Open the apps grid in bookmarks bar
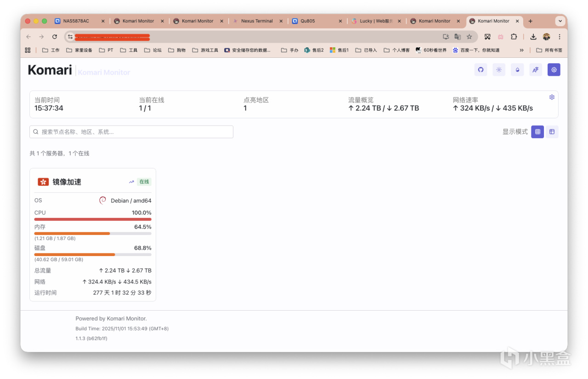 (x=28, y=50)
